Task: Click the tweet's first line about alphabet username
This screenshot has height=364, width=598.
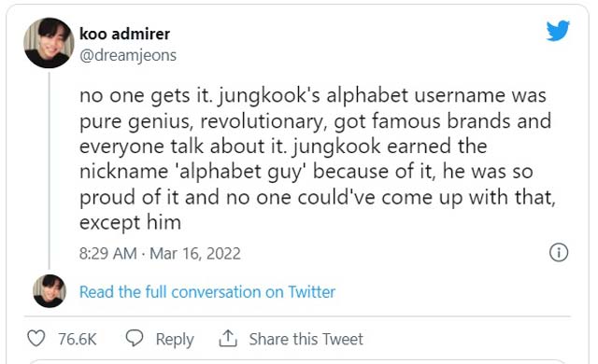Action: [x=313, y=95]
